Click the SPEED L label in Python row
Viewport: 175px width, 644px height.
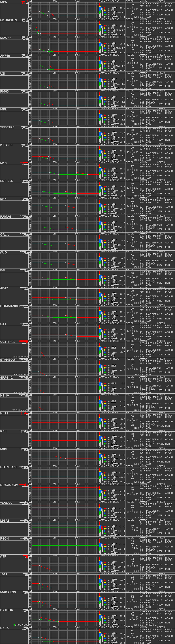[x=151, y=625]
